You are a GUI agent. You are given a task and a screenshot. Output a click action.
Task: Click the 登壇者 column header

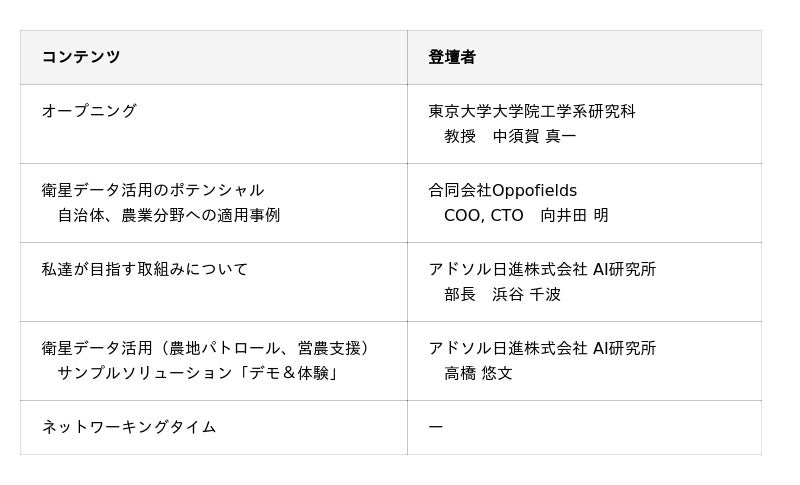(452, 57)
